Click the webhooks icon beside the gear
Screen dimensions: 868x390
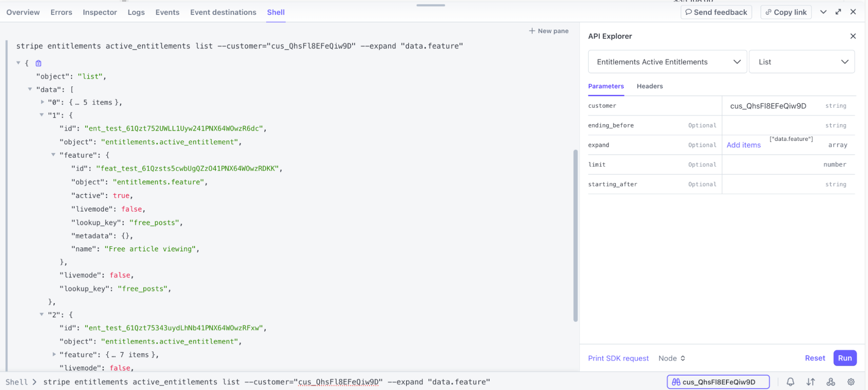coord(831,382)
